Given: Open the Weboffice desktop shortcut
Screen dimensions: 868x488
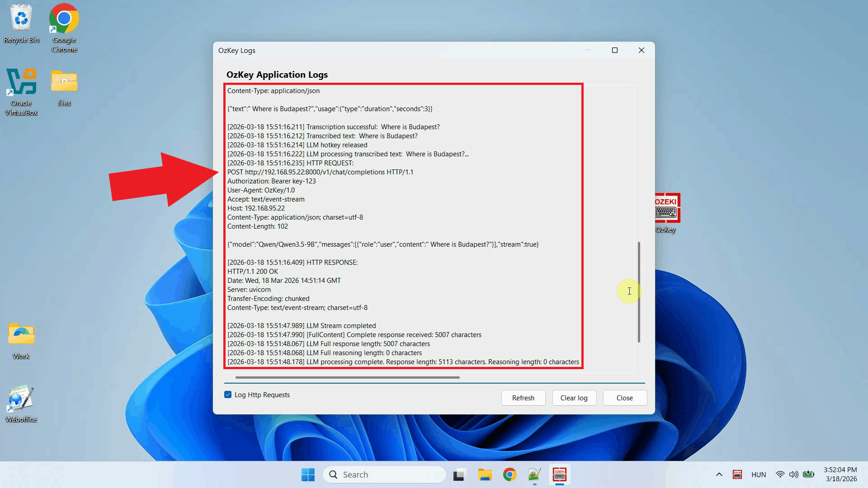Looking at the screenshot, I should 21,399.
